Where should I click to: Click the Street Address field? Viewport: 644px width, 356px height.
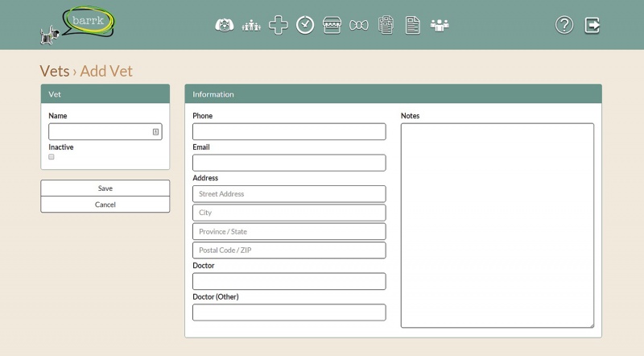(289, 194)
